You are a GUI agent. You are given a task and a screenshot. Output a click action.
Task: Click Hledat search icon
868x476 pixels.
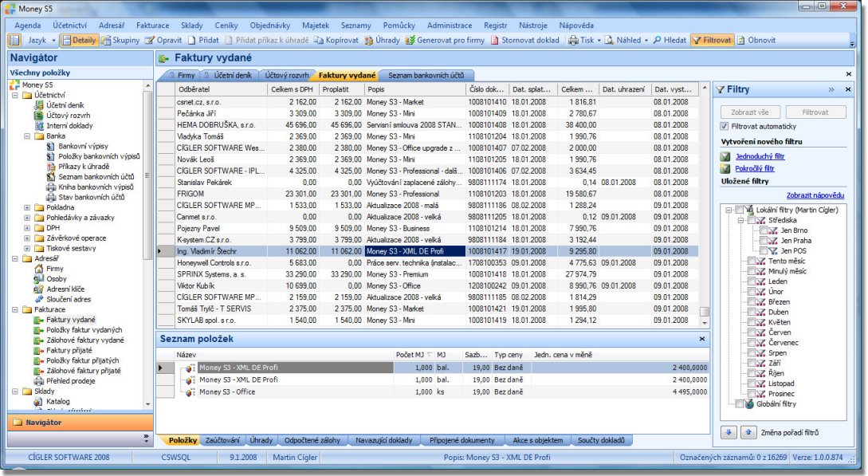657,40
